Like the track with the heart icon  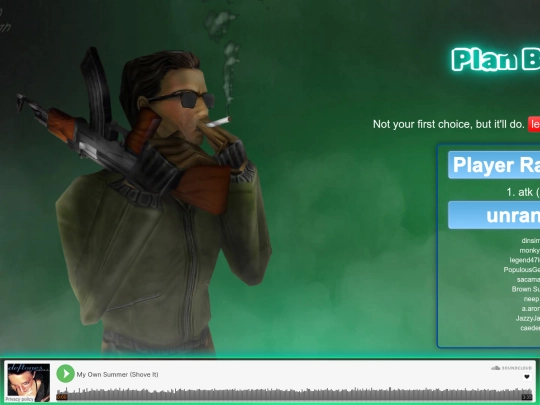[527, 377]
